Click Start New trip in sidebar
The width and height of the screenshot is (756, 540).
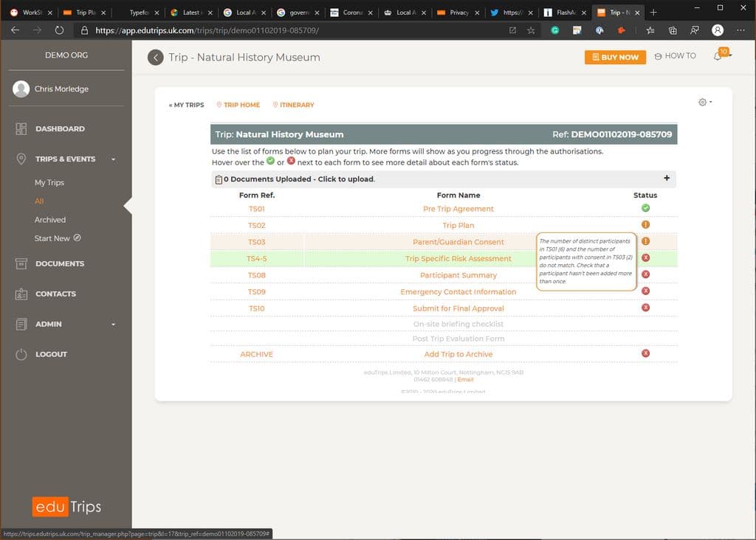[x=58, y=238]
